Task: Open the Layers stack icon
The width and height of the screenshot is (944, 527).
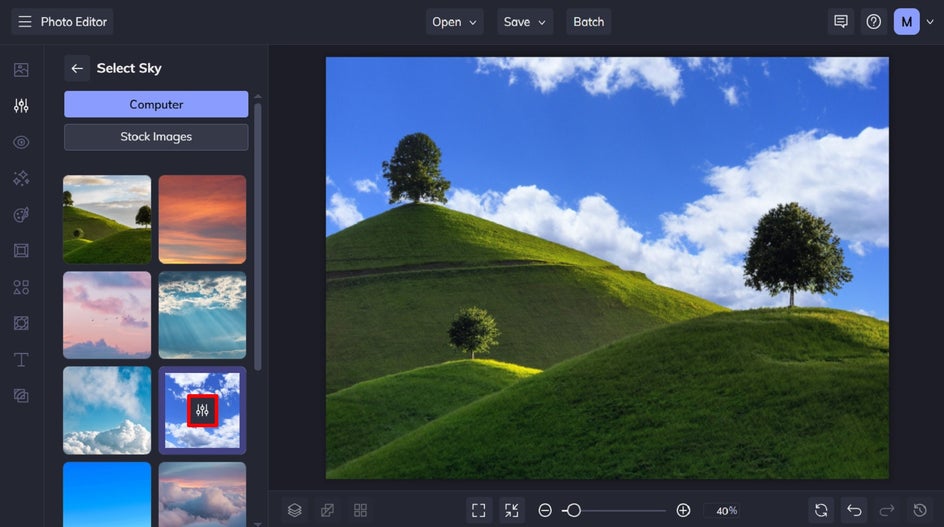Action: pos(294,511)
